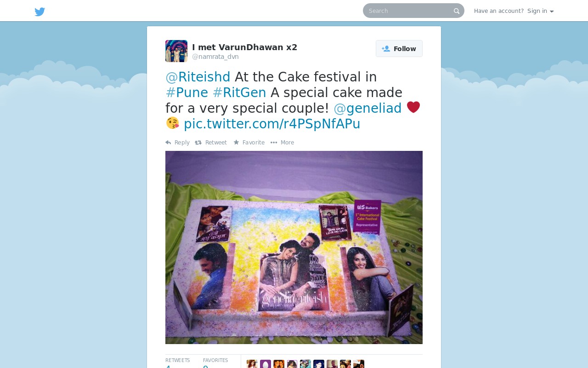Open the @Riteishd mention link
Image resolution: width=588 pixels, height=368 pixels.
pos(198,77)
